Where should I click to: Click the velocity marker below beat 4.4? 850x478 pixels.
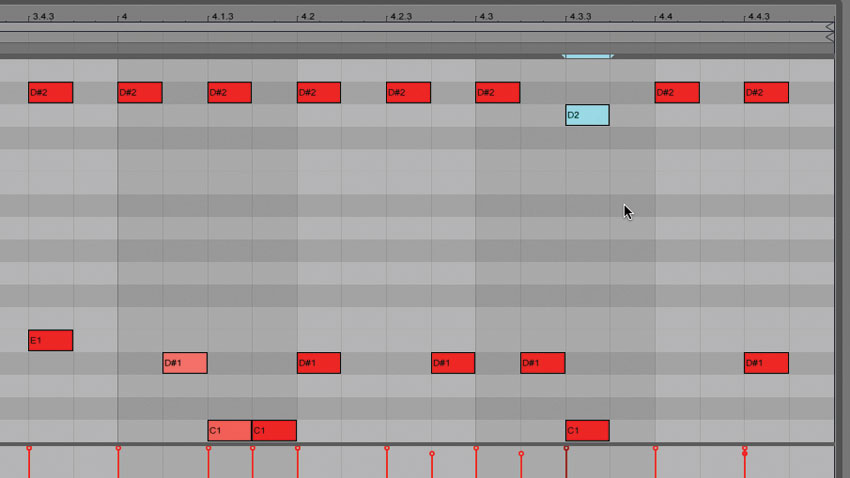pos(656,448)
